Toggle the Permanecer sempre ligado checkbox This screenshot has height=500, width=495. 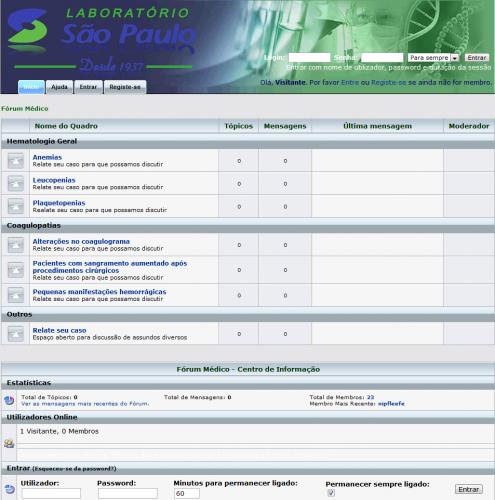[x=331, y=493]
